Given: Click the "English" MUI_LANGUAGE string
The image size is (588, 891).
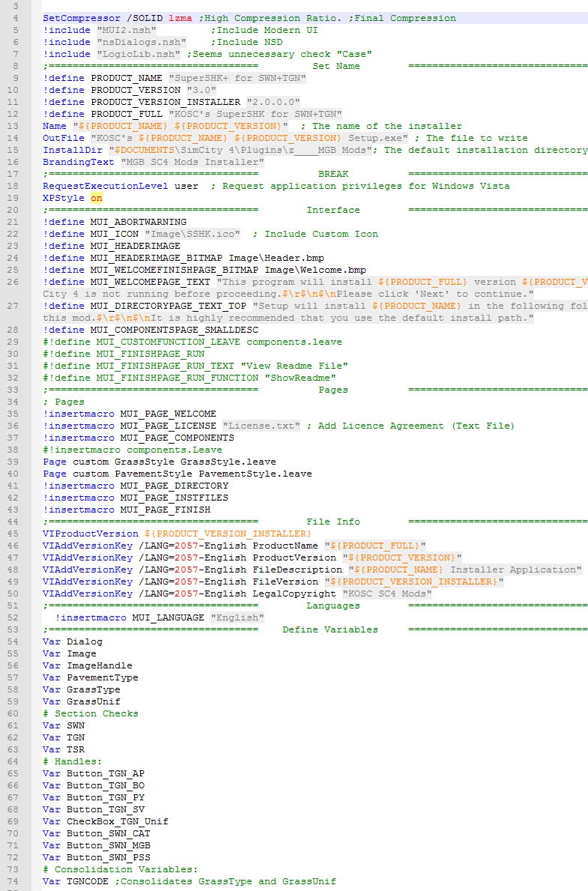Looking at the screenshot, I should click(x=237, y=617).
